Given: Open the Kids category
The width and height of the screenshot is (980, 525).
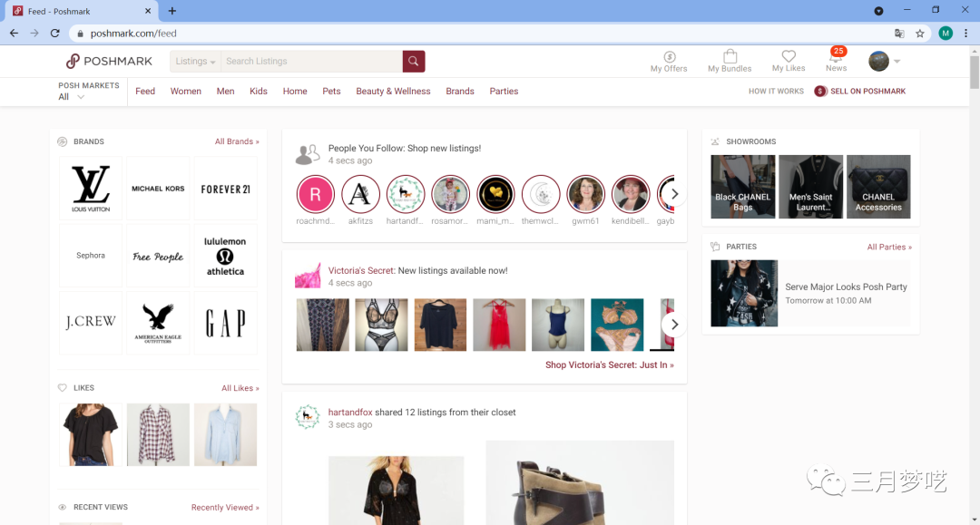Looking at the screenshot, I should tap(258, 92).
